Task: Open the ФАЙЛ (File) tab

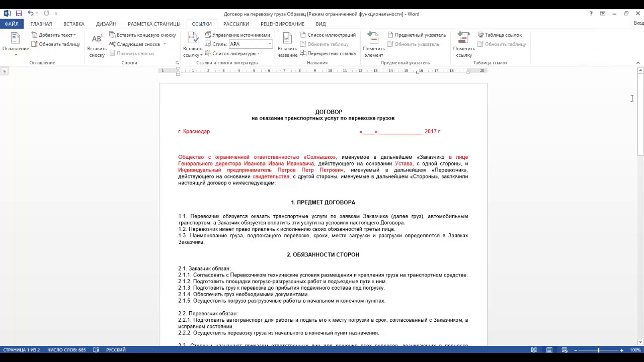Action: [12, 24]
